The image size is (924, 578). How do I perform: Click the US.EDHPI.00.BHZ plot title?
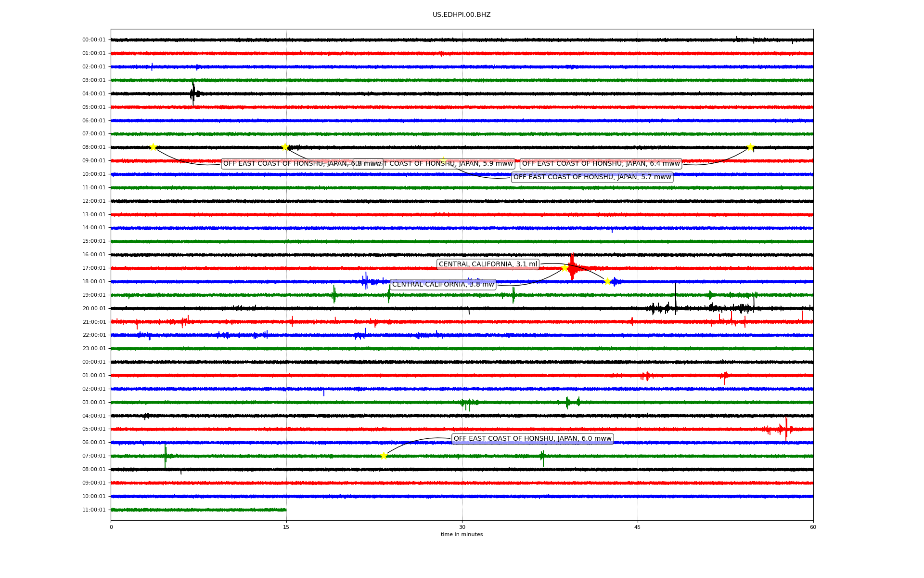pyautogui.click(x=462, y=15)
